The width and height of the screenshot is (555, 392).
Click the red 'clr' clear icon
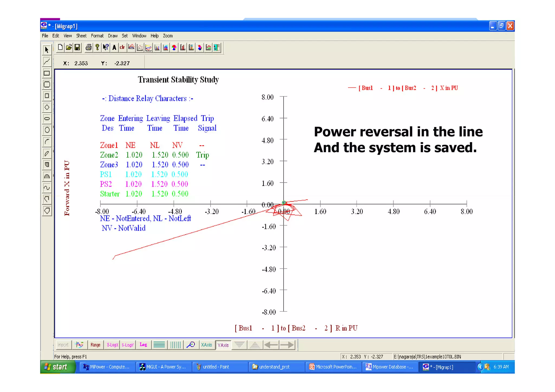coord(122,48)
